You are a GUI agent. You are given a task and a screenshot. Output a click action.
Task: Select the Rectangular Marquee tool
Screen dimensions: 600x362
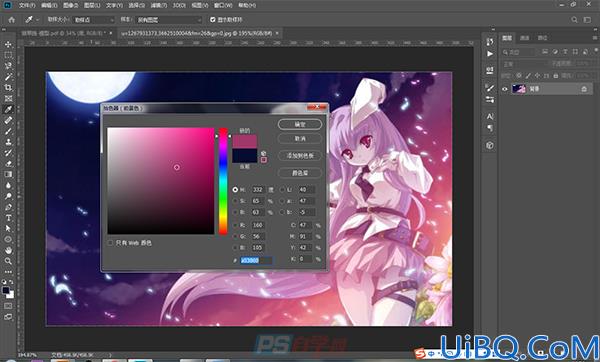click(x=8, y=55)
